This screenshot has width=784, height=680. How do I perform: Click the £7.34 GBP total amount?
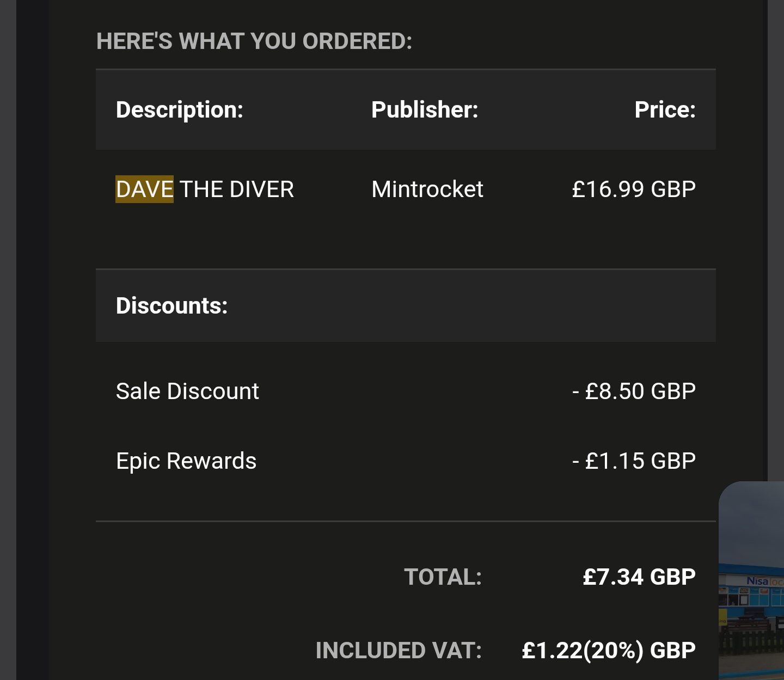(x=639, y=577)
